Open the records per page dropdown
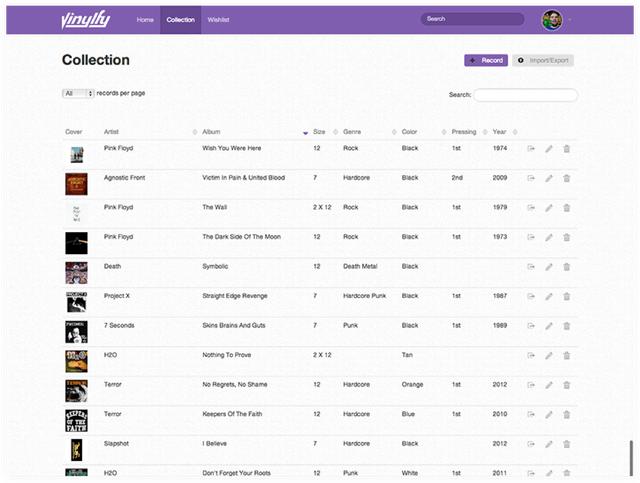The width and height of the screenshot is (640, 483). [x=78, y=93]
